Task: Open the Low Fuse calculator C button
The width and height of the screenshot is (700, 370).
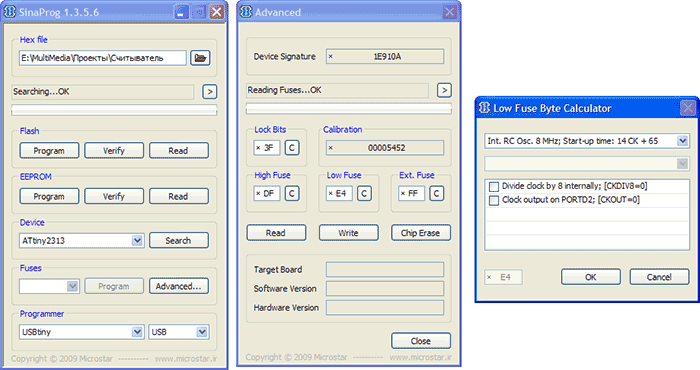Action: [x=364, y=194]
